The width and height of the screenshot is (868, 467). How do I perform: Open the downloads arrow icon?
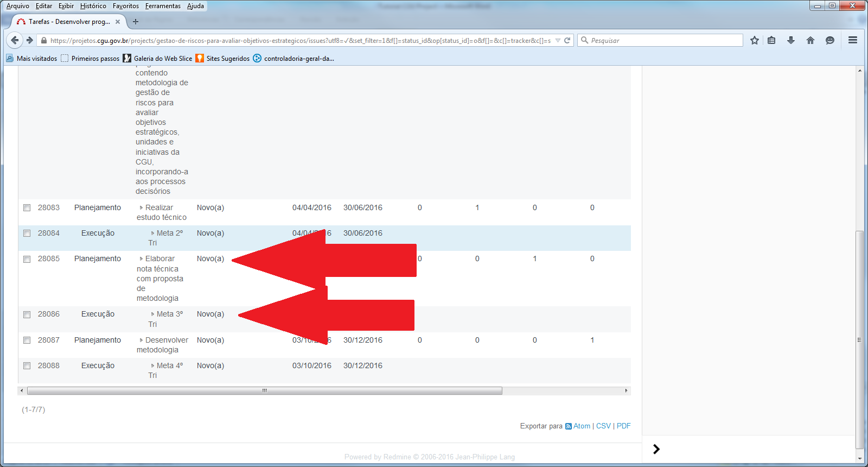(791, 40)
